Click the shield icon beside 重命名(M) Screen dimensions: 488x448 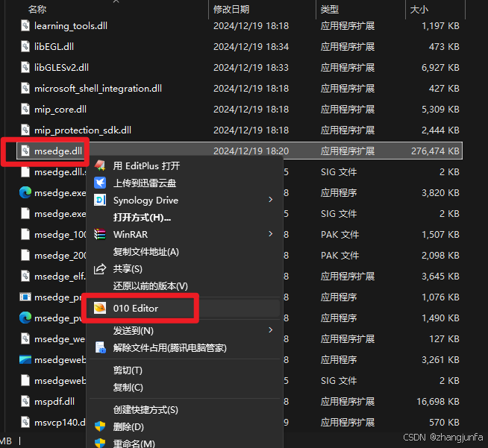point(100,443)
